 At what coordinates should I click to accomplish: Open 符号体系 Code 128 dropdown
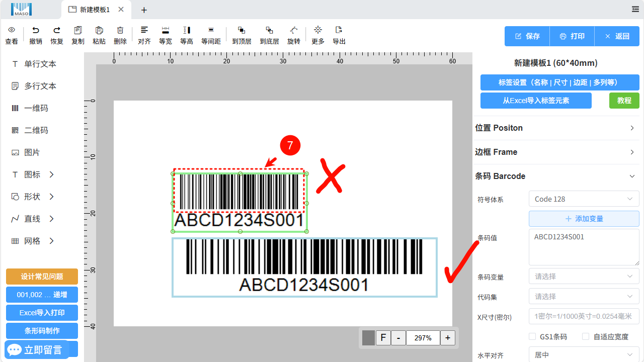(584, 199)
